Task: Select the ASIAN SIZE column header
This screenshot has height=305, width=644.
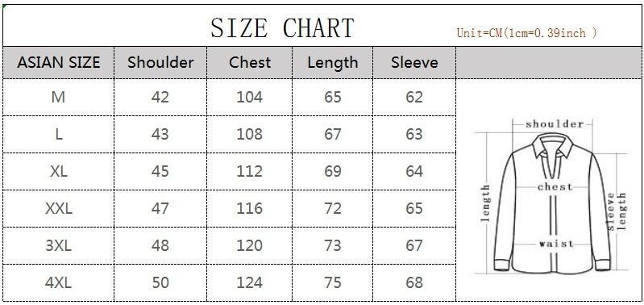Action: [59, 62]
